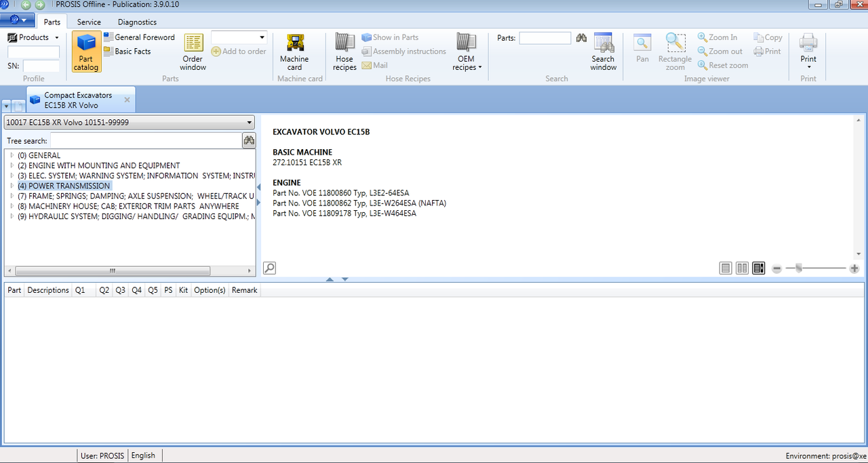Viewport: 868px width, 463px height.
Task: Open Basic Facts
Action: coord(127,52)
